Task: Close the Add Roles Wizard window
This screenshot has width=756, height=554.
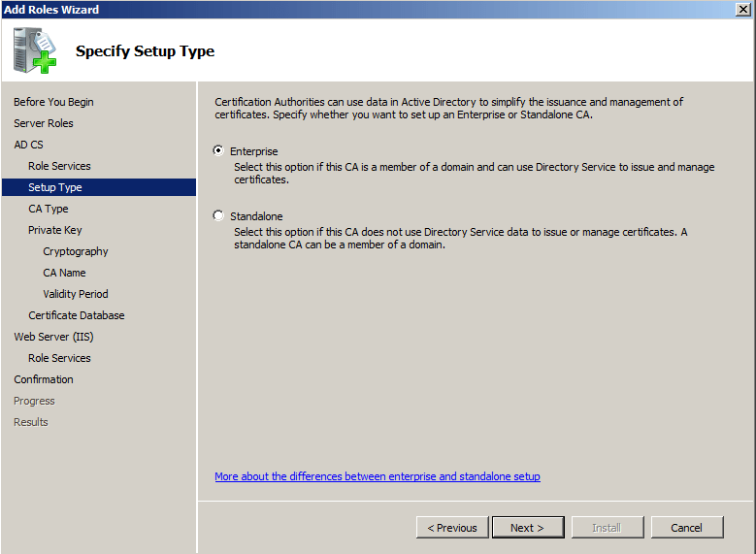Action: point(743,10)
